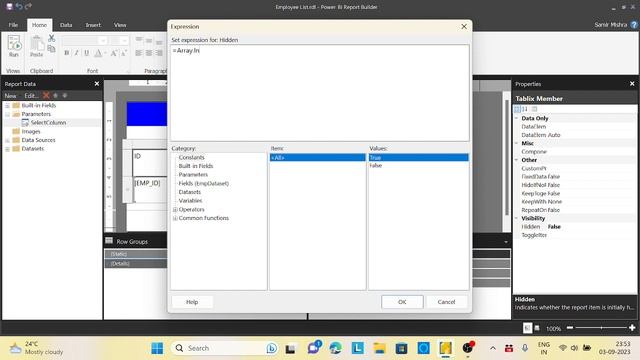Center paragraph text

coord(149,53)
